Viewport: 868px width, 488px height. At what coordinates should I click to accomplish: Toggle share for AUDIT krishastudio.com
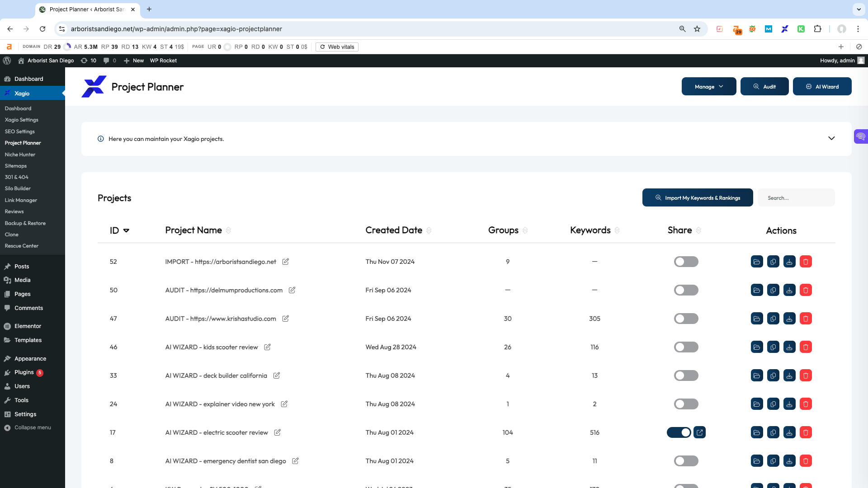pyautogui.click(x=686, y=319)
